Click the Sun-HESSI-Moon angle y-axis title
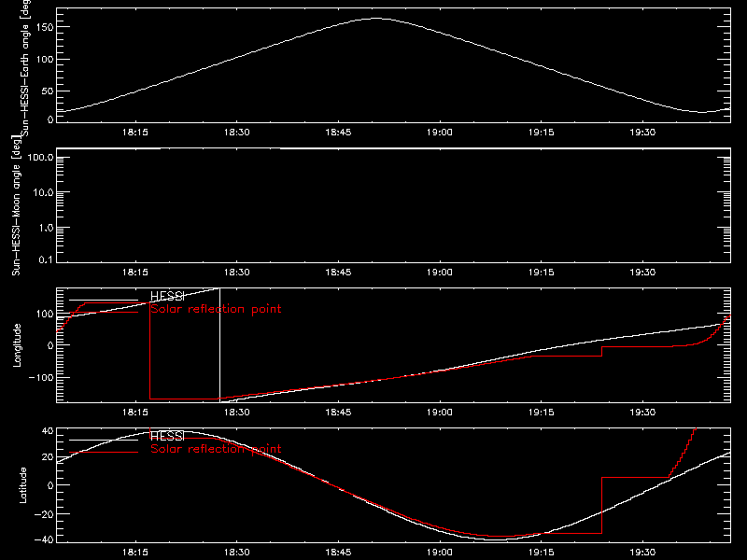Viewport: 747px width, 560px height. [x=17, y=205]
